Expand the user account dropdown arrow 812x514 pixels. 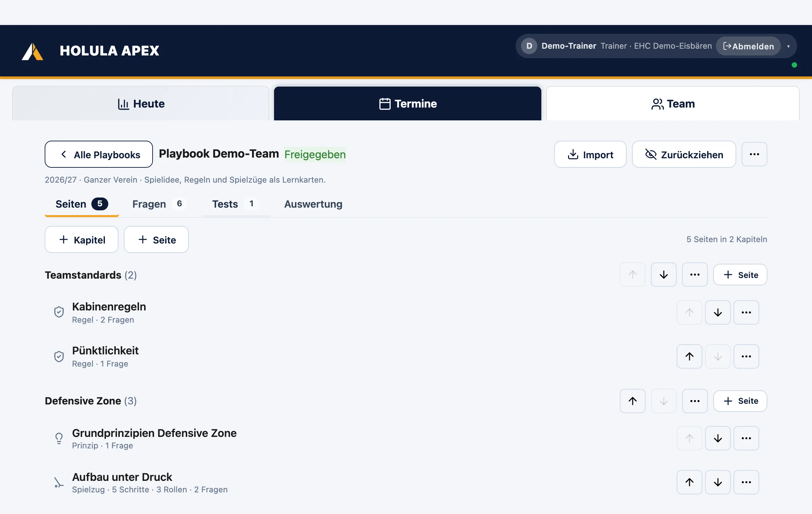788,46
